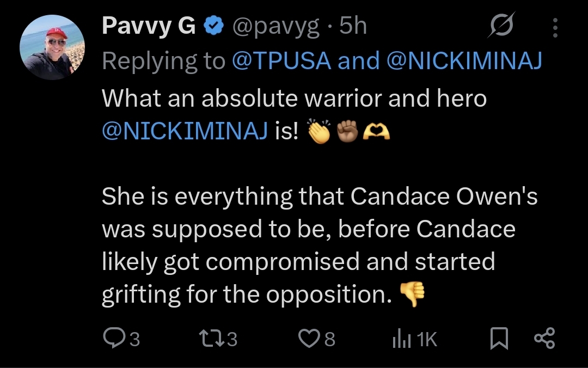
Task: Bookmark this tweet
Action: pos(498,339)
